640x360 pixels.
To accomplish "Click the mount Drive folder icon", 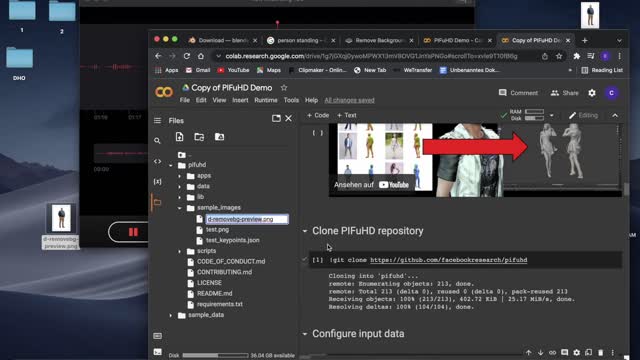I will click(220, 137).
